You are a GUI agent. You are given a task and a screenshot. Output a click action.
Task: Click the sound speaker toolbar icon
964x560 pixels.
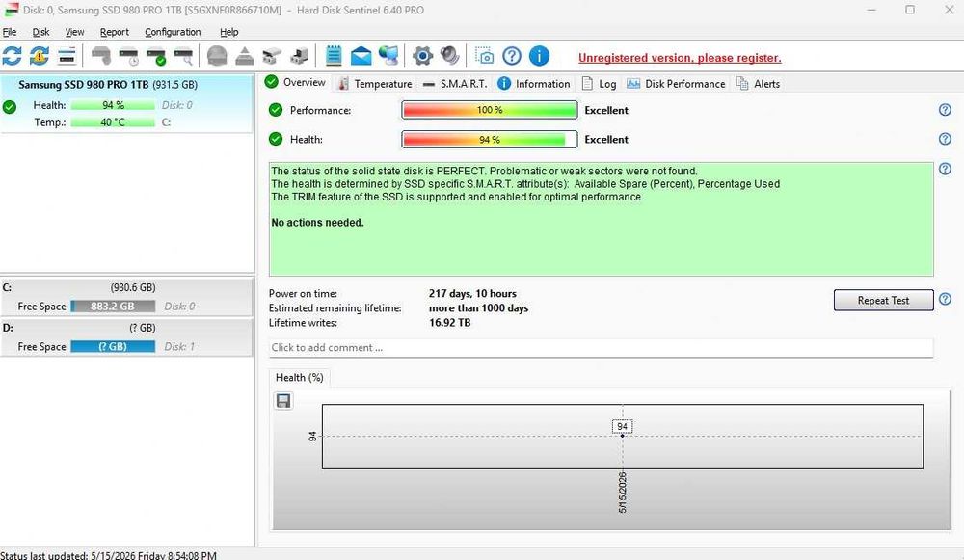coord(450,56)
